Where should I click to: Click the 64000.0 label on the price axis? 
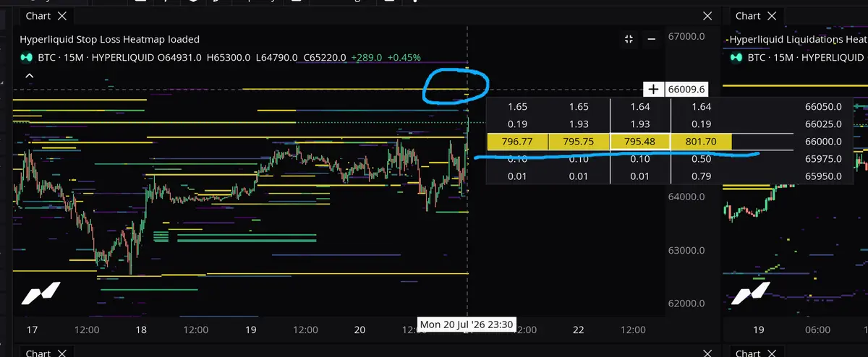coord(686,197)
